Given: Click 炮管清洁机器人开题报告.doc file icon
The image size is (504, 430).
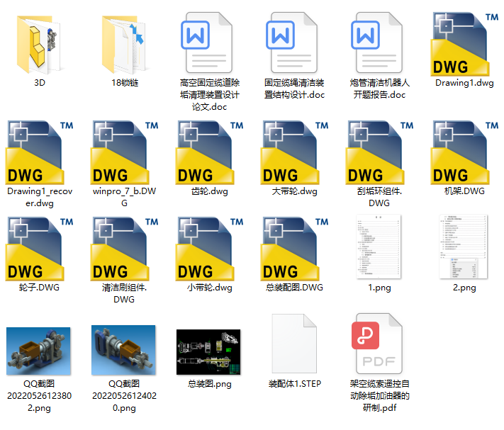Looking at the screenshot, I should point(379,44).
